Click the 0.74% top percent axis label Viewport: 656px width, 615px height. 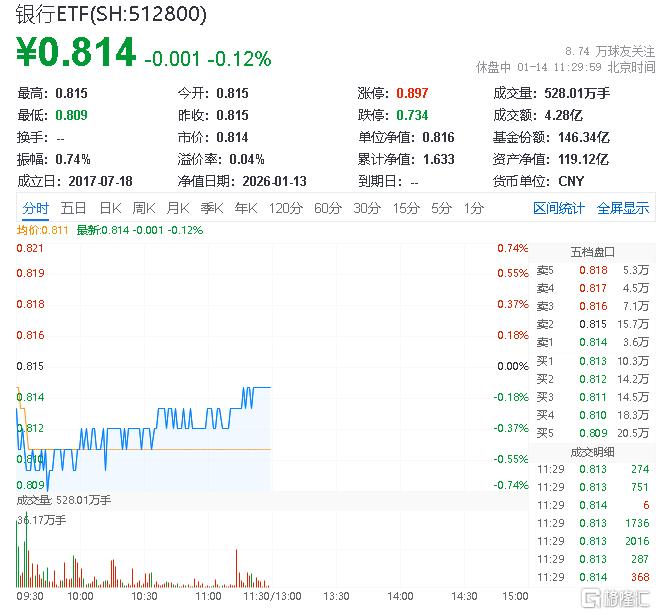point(512,248)
